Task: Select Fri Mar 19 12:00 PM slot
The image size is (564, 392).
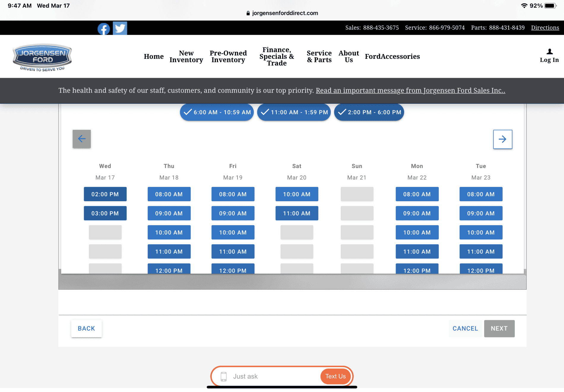Action: tap(233, 269)
